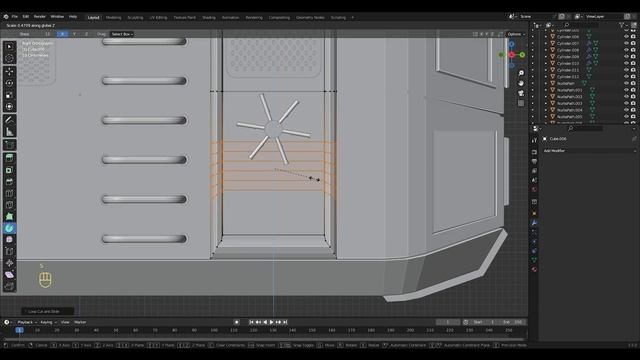Screen dimensions: 640x360
Task: Expand the NurbsPath.003 tree row
Action: [546, 103]
